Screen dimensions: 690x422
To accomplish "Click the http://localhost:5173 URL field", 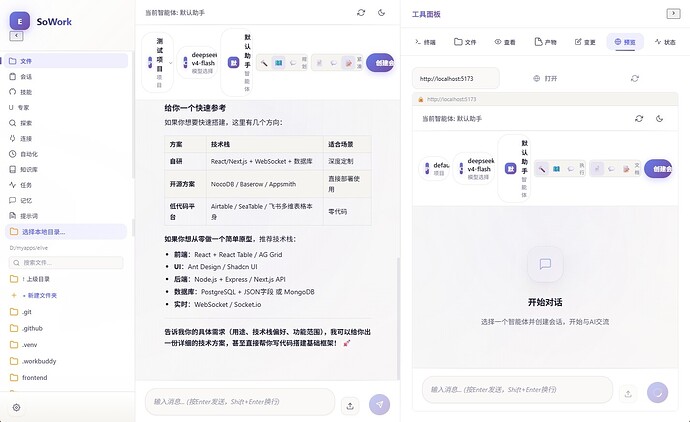I will click(456, 79).
